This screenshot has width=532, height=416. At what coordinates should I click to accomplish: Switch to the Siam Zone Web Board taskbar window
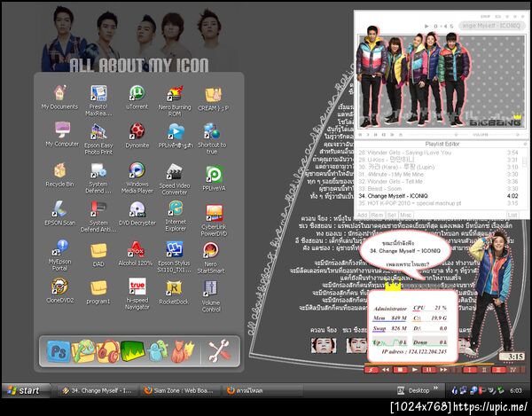179,390
